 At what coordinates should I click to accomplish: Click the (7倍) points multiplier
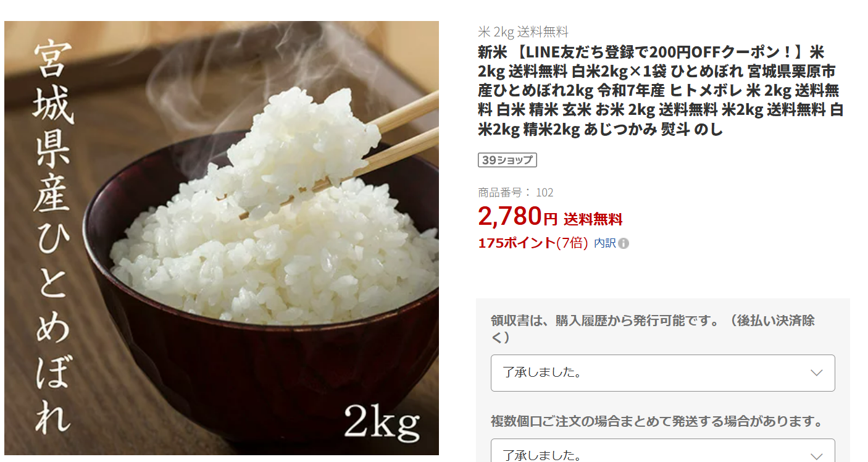tap(572, 243)
